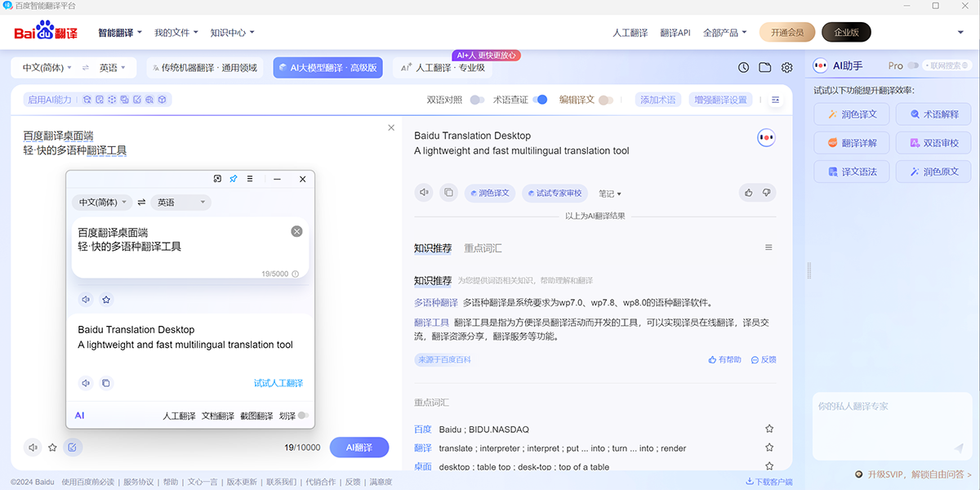980x490 pixels.
Task: Open 试试人工翻译 link in mini window
Action: click(x=279, y=382)
